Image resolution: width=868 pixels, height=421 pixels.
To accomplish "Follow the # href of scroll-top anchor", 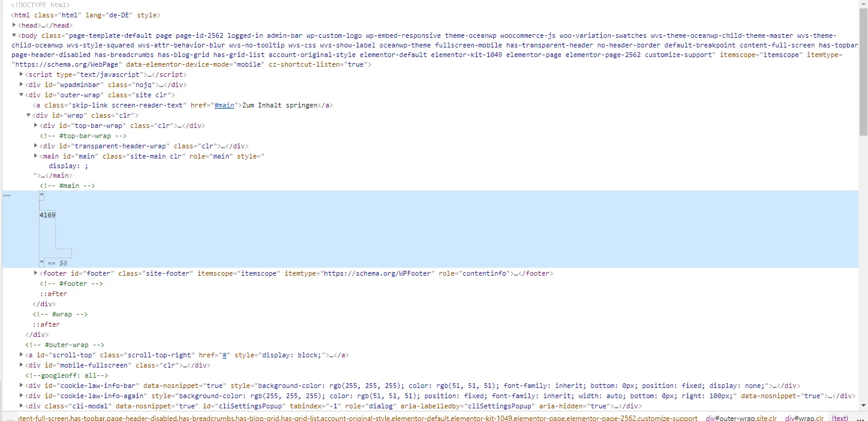I will coord(224,355).
